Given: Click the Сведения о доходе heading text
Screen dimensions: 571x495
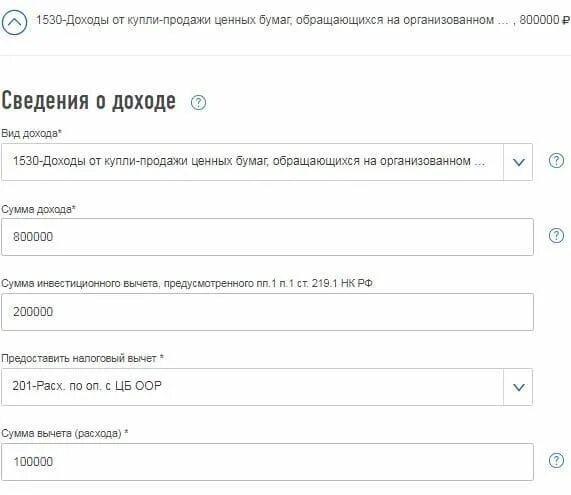Looking at the screenshot, I should pos(88,101).
